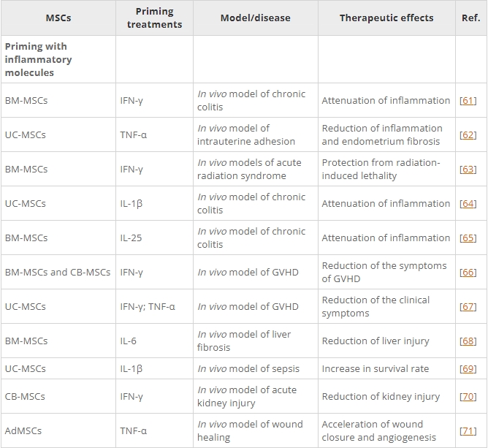Open citation 65 in IL-25 row
This screenshot has height=448, width=488.
(468, 238)
